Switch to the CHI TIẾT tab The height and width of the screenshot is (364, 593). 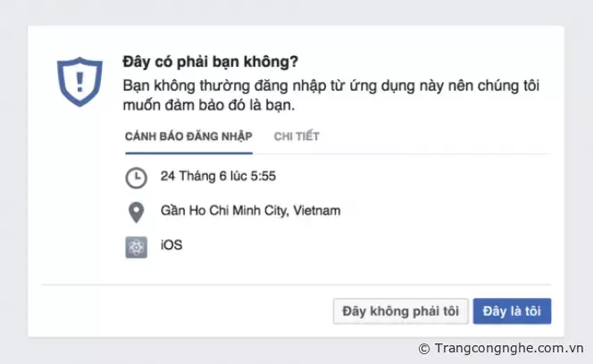point(296,136)
